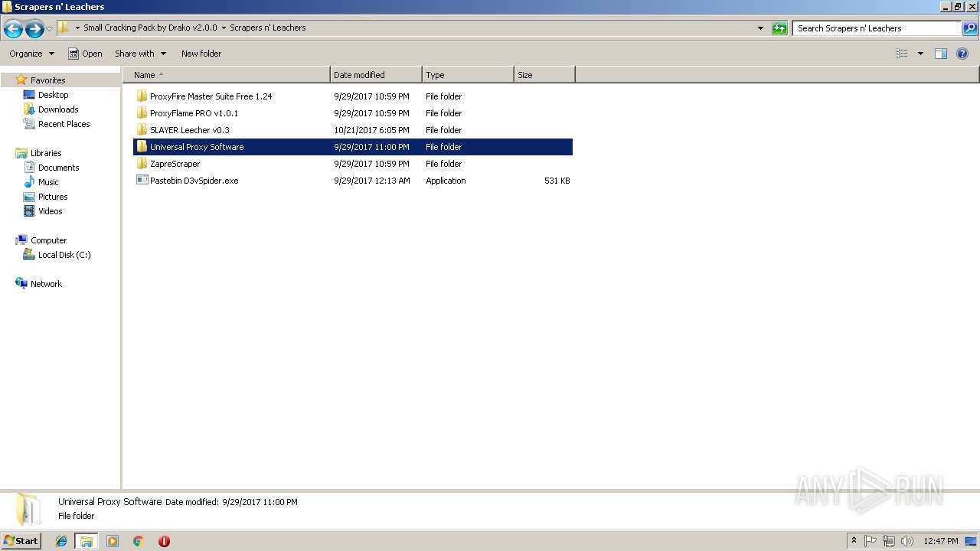Go forward using the Forward arrow button
980x551 pixels.
[x=34, y=29]
